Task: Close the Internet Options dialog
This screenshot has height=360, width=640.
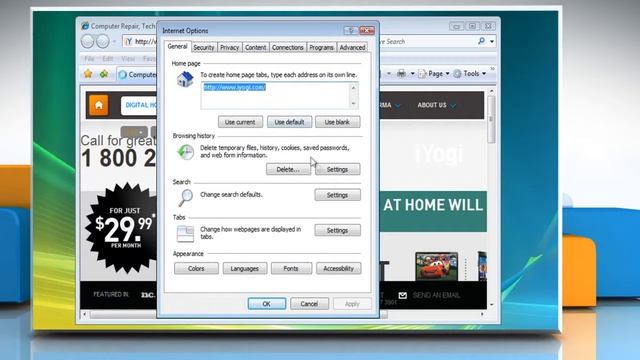Action: (x=367, y=31)
